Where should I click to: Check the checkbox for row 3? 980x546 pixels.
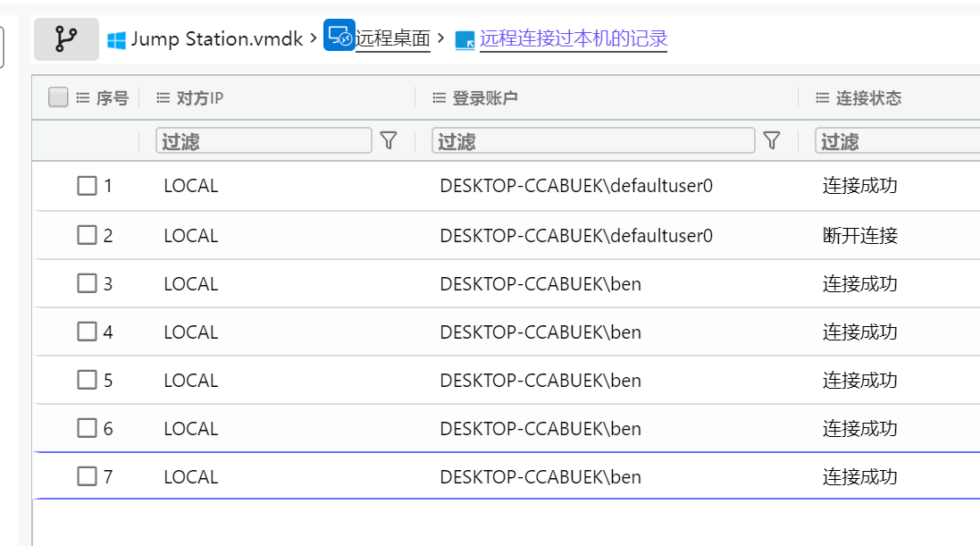pyautogui.click(x=87, y=283)
